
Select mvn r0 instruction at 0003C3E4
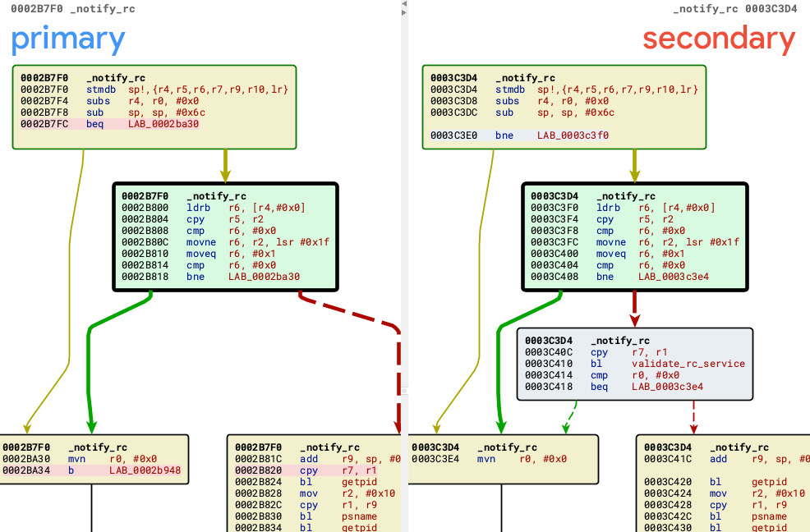(x=489, y=459)
